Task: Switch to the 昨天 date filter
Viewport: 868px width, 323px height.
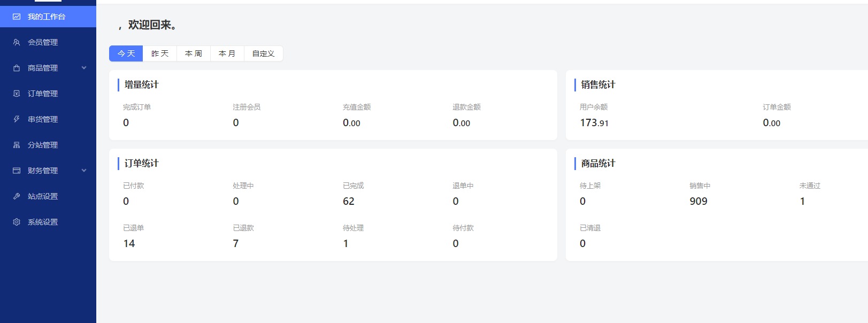Action: 160,53
